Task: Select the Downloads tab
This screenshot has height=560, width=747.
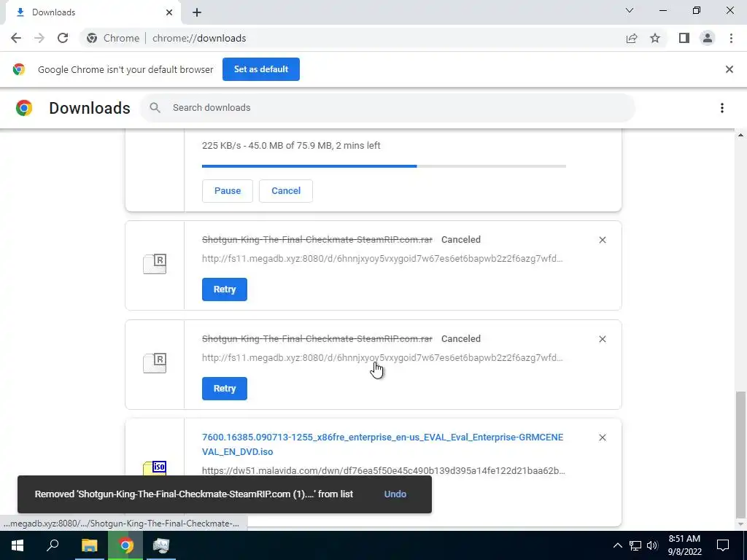Action: click(93, 12)
